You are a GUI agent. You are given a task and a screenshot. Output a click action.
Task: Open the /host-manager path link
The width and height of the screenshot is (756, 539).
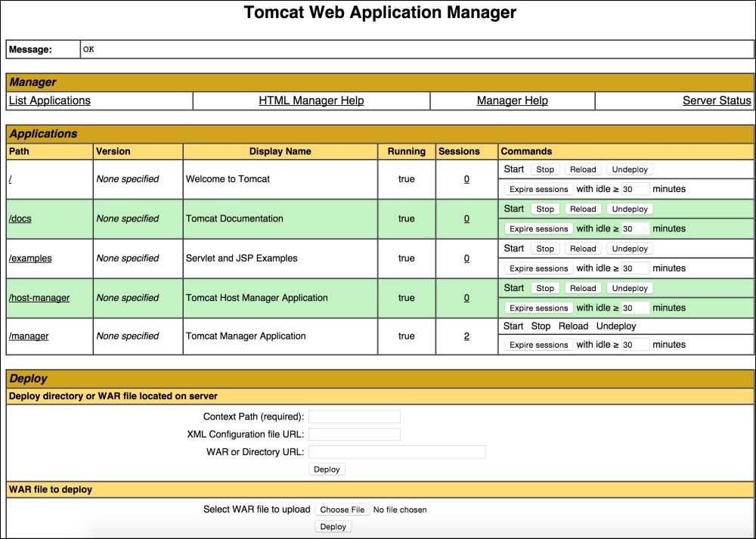39,297
